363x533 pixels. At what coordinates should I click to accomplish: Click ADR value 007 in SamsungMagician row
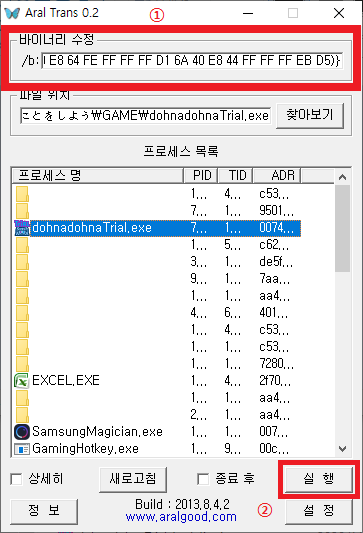tap(274, 432)
